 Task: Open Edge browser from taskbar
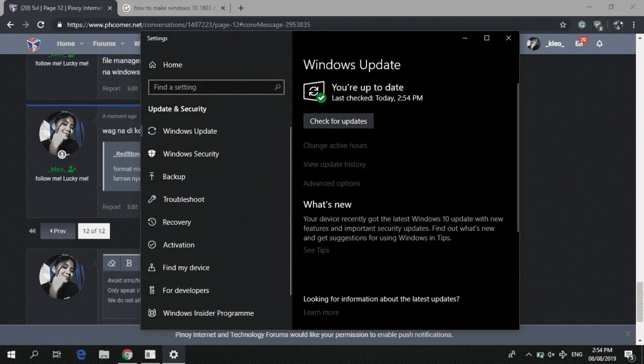point(81,354)
